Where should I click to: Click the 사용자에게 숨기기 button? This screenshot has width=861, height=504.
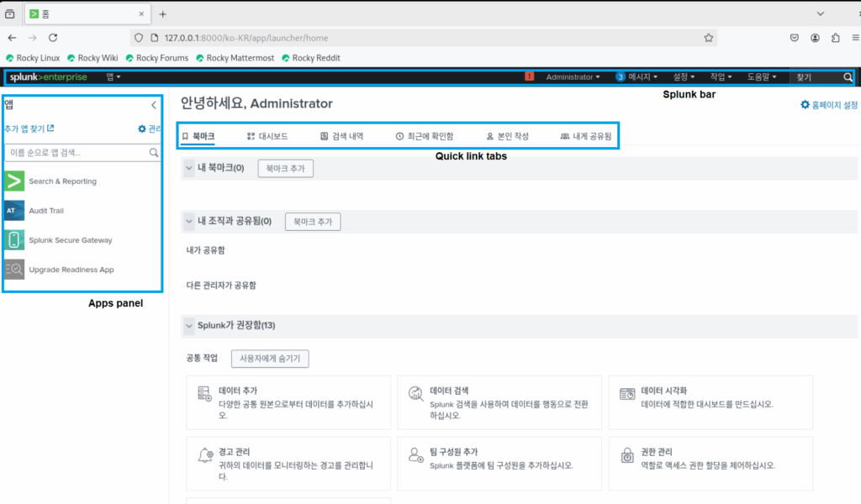click(x=270, y=359)
